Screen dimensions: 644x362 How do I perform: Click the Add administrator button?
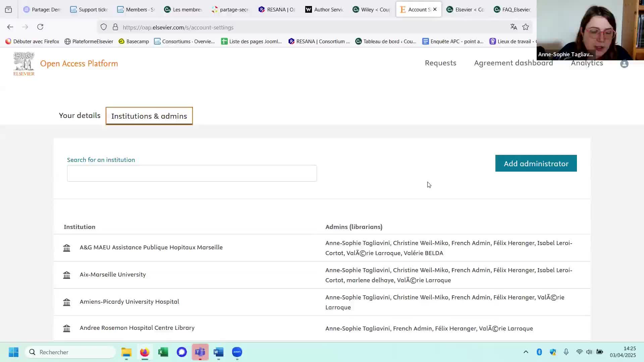(x=536, y=164)
